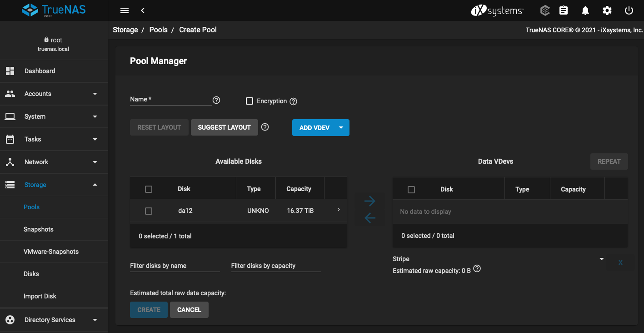Click the System laptop icon
644x333 pixels.
(x=10, y=116)
